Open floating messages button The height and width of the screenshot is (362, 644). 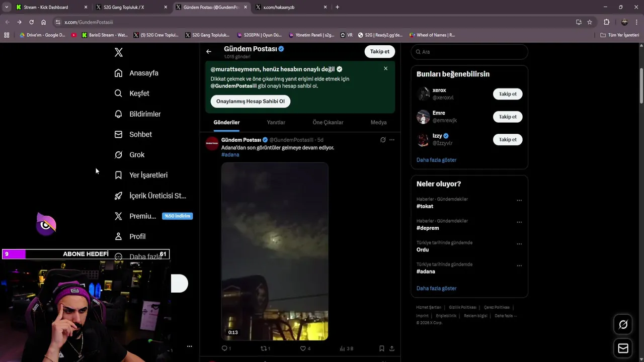point(623,348)
